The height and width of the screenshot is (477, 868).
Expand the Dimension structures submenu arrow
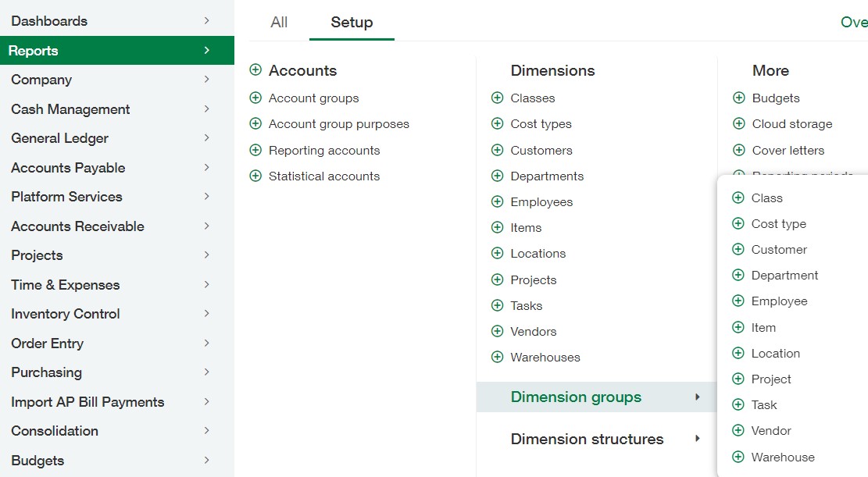697,439
